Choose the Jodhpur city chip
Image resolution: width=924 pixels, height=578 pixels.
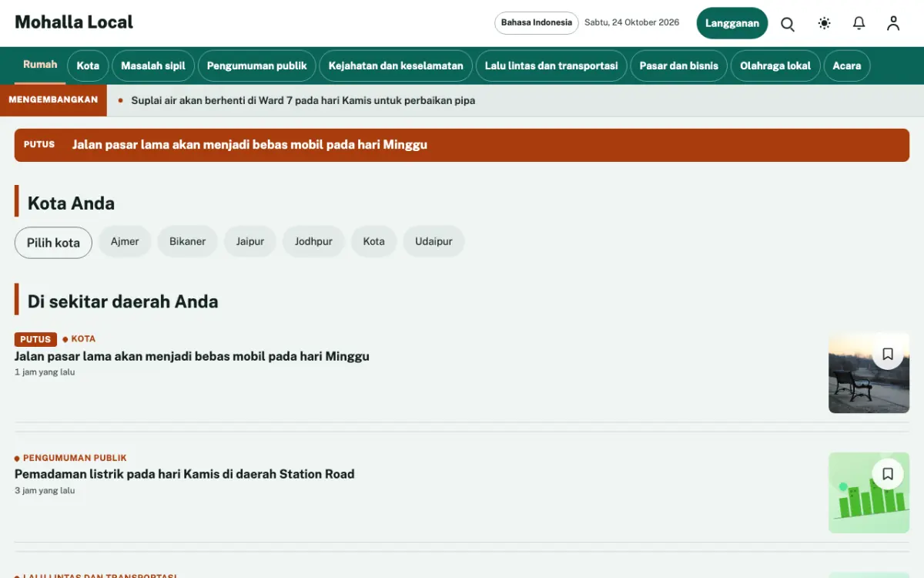(x=313, y=242)
